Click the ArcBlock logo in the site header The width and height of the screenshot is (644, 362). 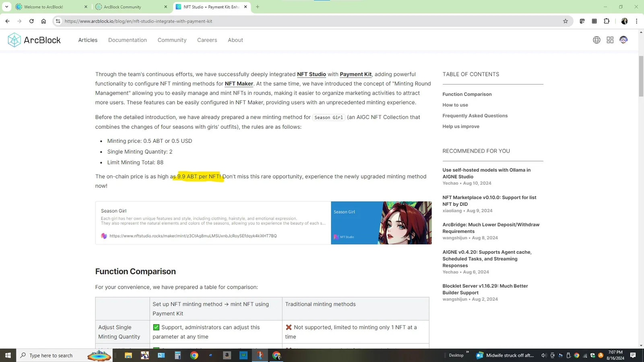point(34,40)
